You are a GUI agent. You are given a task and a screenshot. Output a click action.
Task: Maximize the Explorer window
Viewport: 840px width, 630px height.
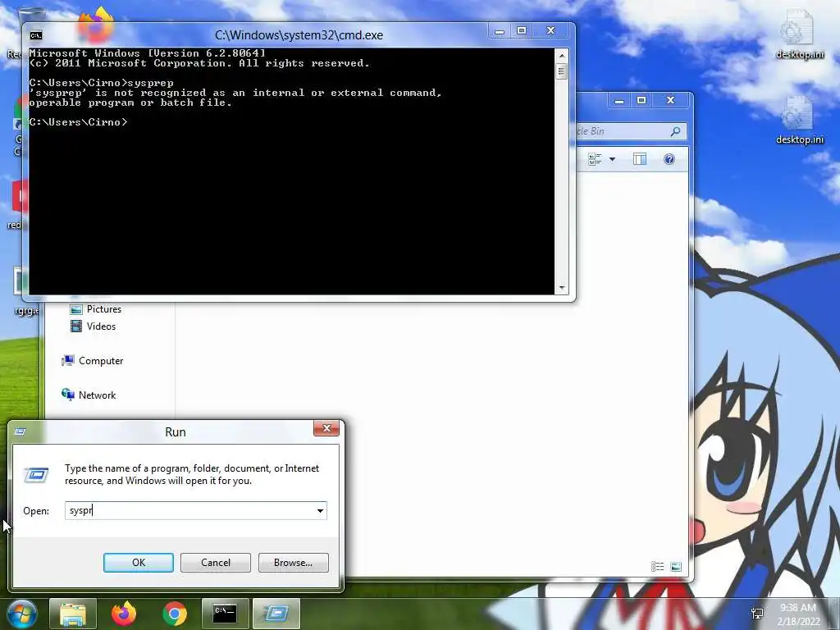(x=641, y=101)
